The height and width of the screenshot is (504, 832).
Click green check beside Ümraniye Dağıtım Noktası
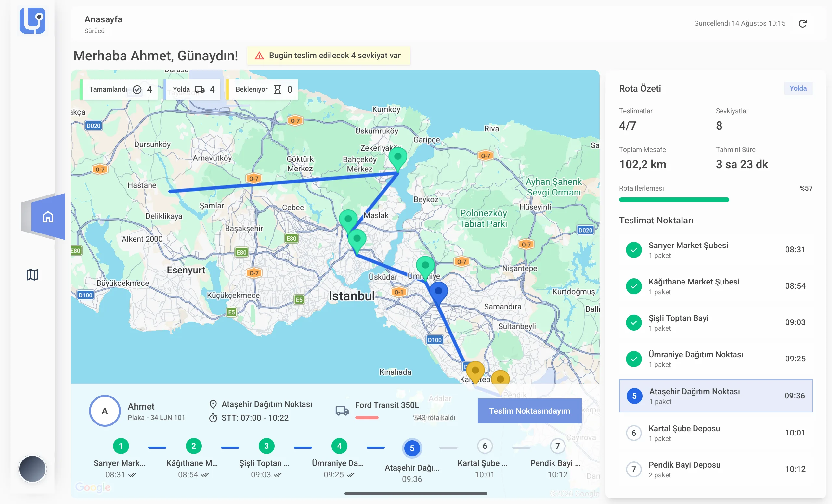(x=634, y=359)
